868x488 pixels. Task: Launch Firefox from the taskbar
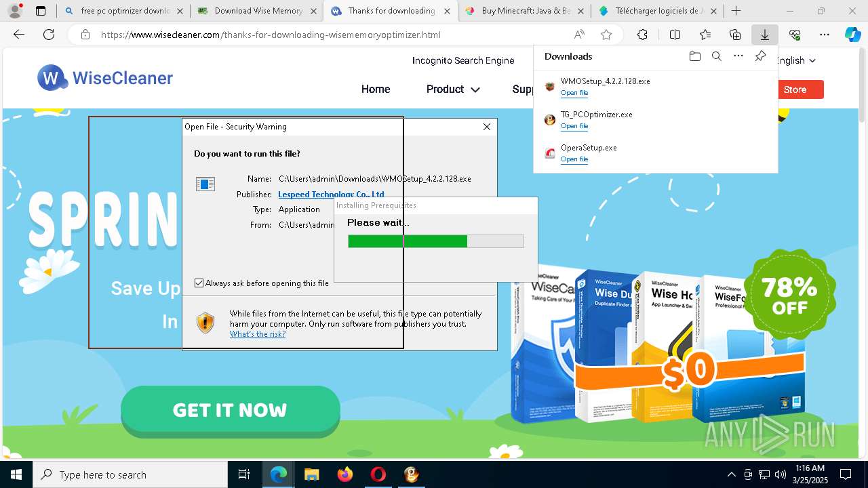tap(344, 474)
